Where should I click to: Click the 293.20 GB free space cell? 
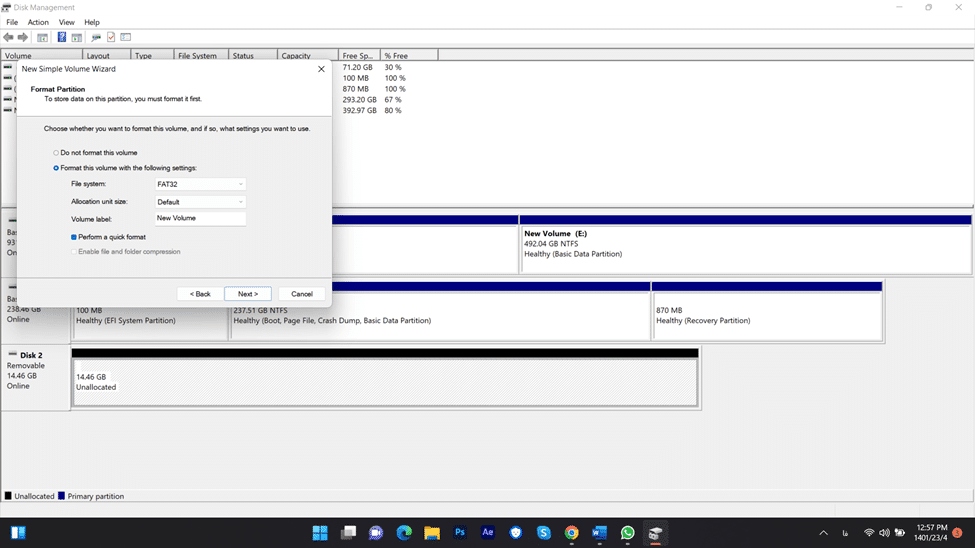pos(359,100)
